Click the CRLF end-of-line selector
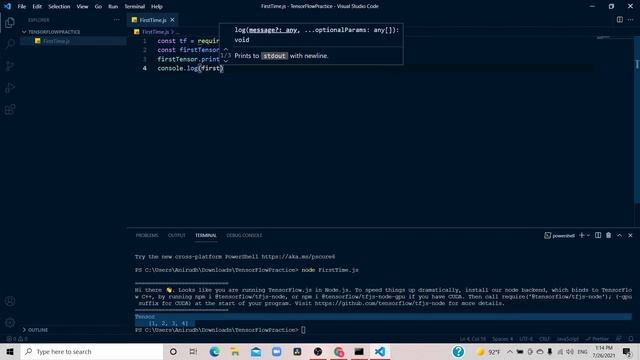 tap(544, 339)
